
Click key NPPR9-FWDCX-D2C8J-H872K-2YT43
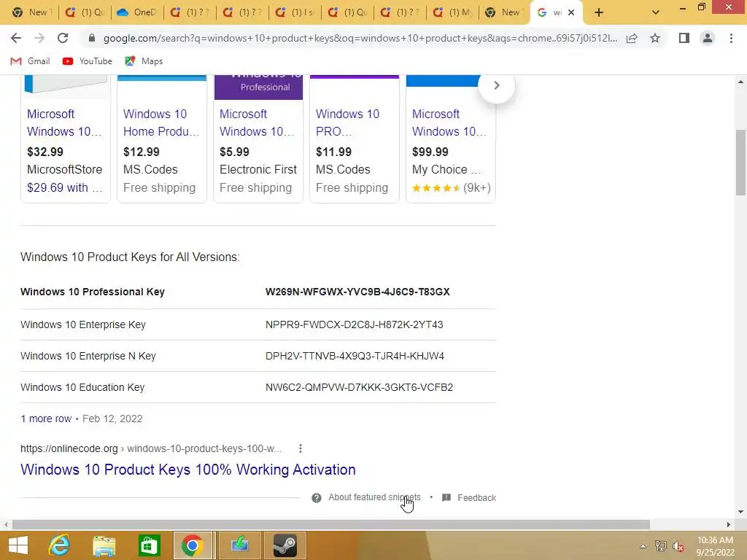coord(354,324)
